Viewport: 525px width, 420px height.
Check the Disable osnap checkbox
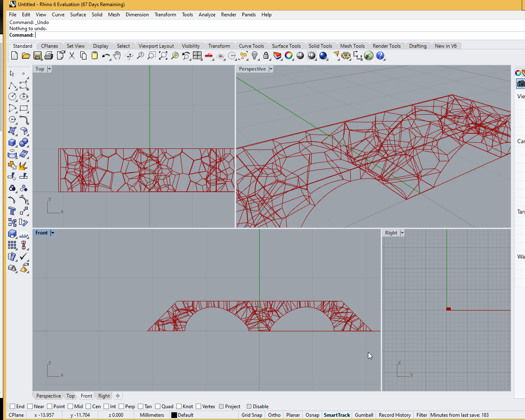tap(249, 407)
